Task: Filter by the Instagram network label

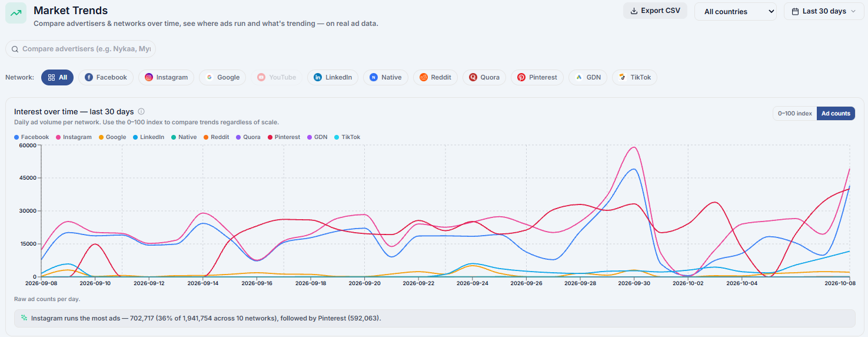Action: pos(172,77)
